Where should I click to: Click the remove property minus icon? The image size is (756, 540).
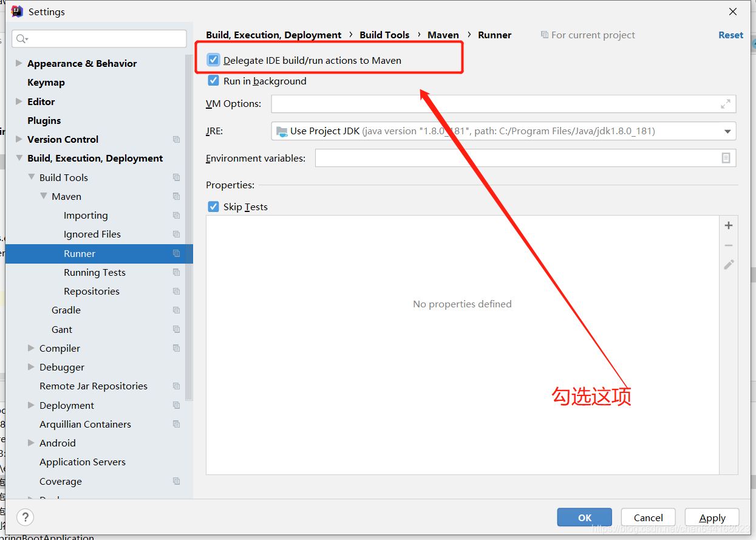point(729,245)
